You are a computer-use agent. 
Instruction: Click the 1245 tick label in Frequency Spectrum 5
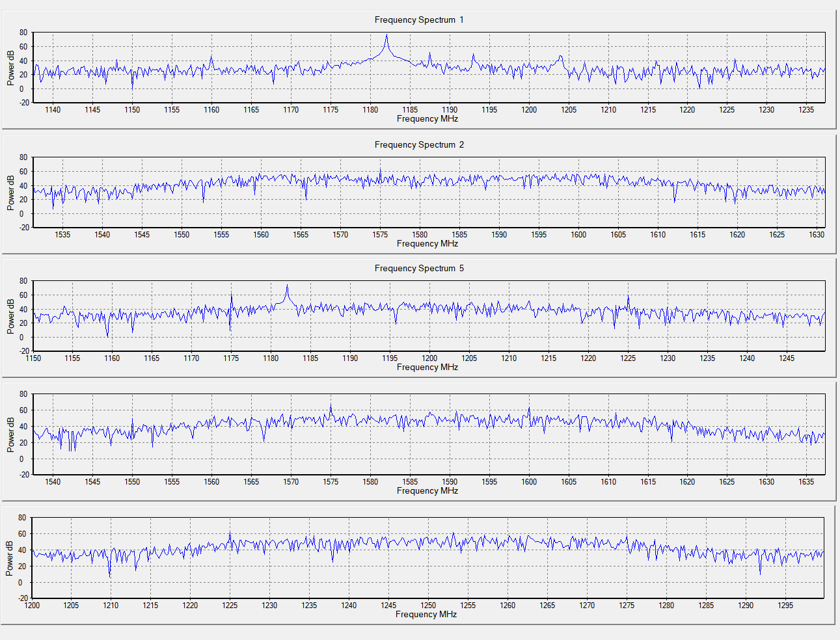pos(787,358)
